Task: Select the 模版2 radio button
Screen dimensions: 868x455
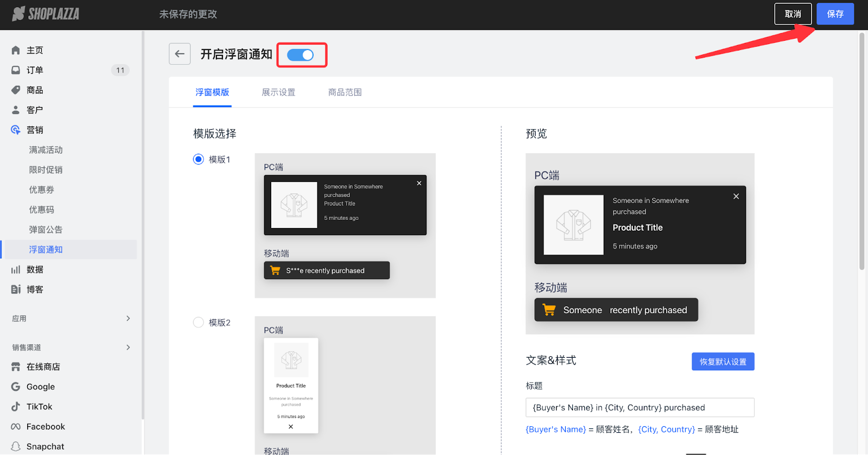Action: point(199,323)
